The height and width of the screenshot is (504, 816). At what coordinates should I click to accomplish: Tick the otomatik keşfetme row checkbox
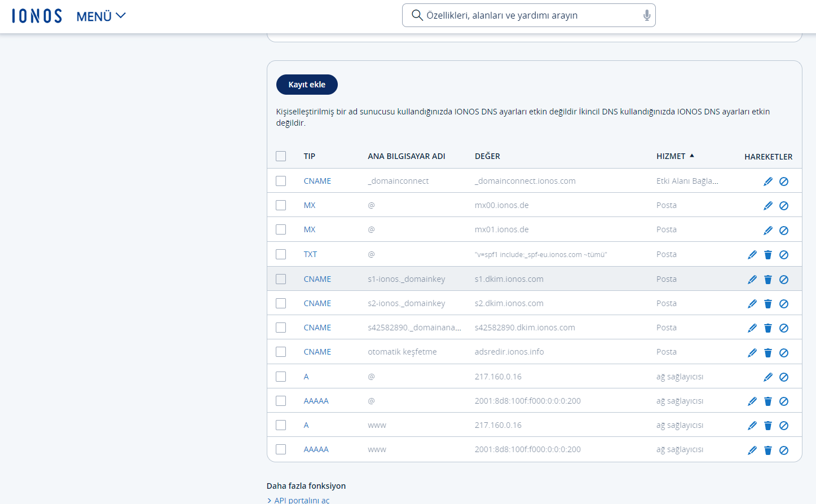(281, 352)
